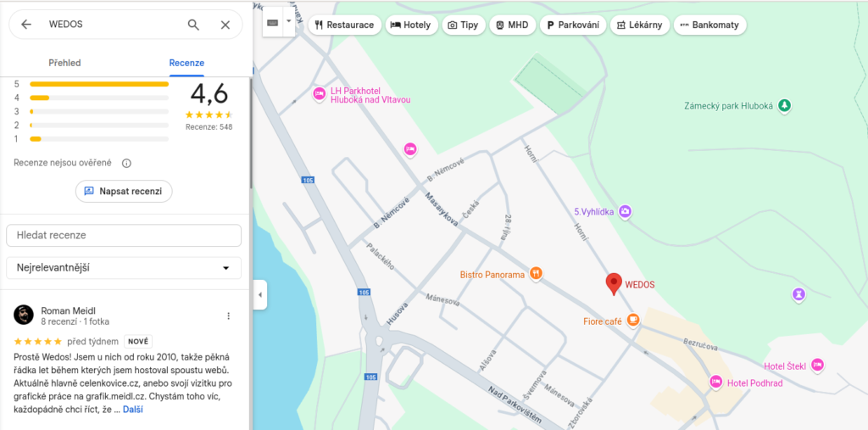
Task: Click the 2-star rating bar
Action: [x=99, y=125]
